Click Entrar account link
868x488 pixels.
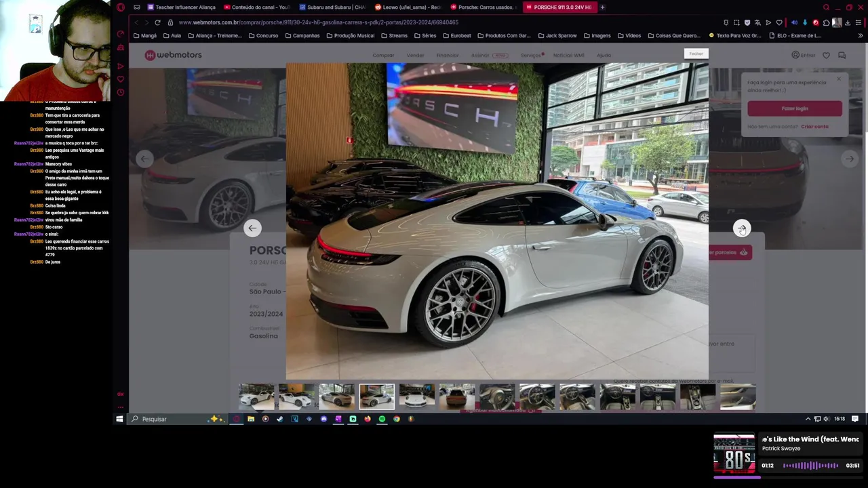(803, 55)
